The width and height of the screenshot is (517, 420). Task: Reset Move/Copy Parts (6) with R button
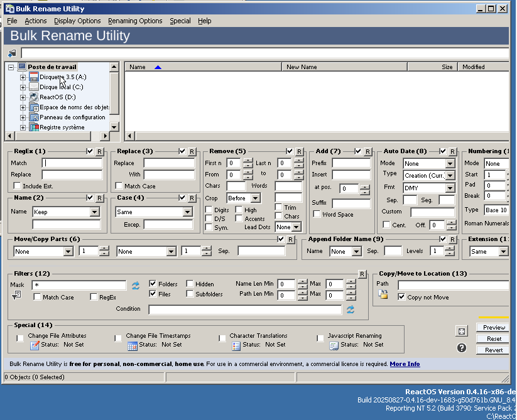point(290,239)
